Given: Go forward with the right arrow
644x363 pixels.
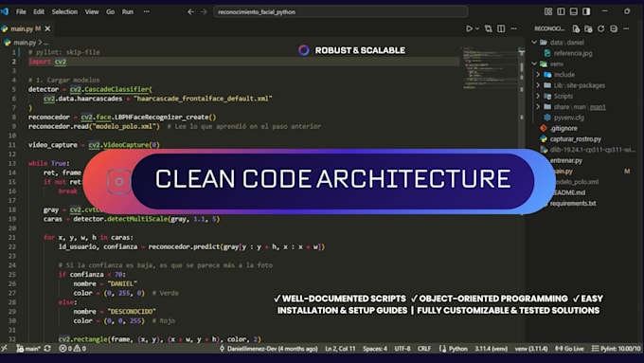Looking at the screenshot, I should [x=204, y=11].
